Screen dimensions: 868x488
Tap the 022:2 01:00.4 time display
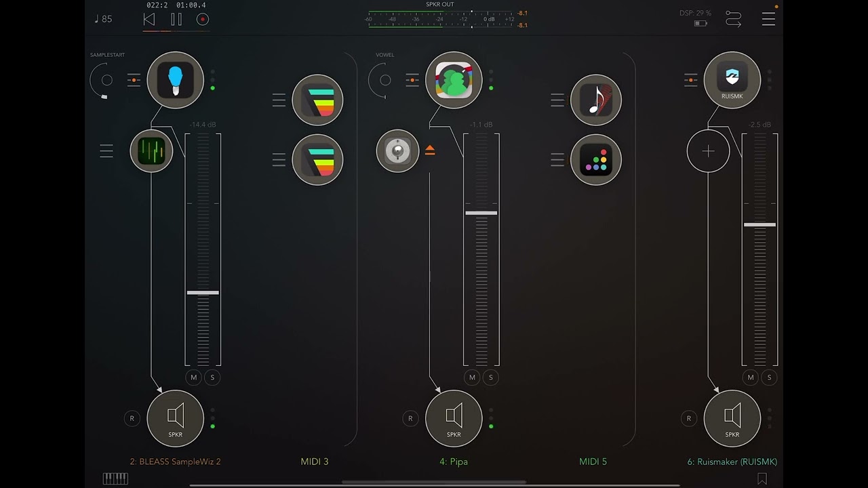point(176,5)
